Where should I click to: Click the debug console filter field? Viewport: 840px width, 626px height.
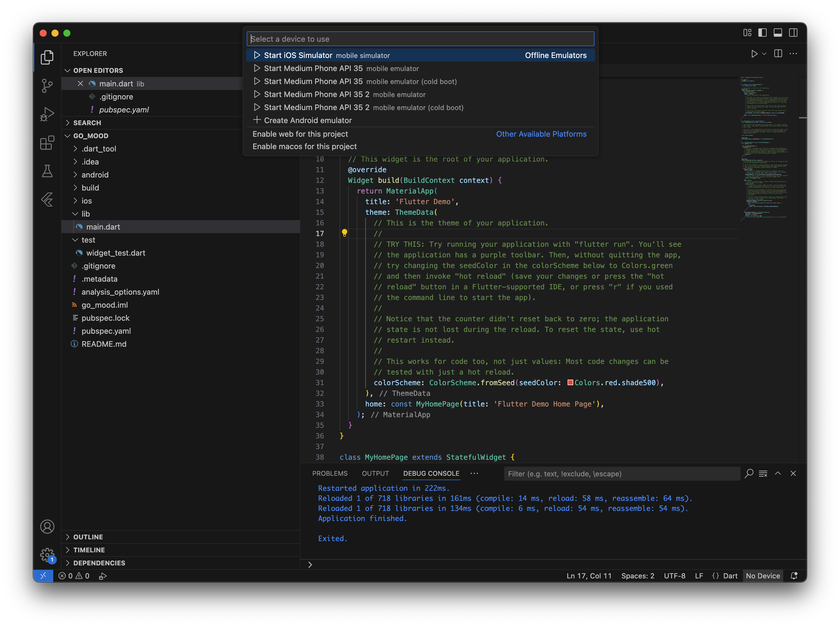click(621, 474)
